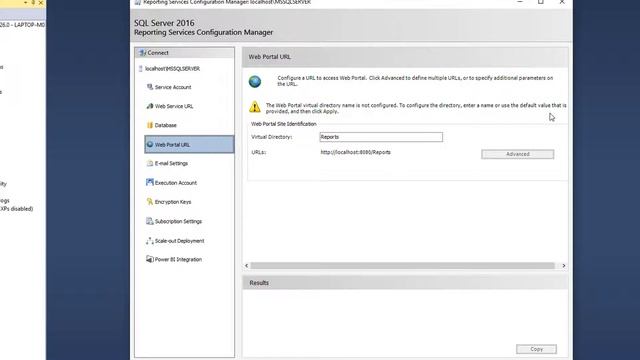Click the Copy button in Results
640x360 pixels.
click(x=536, y=349)
